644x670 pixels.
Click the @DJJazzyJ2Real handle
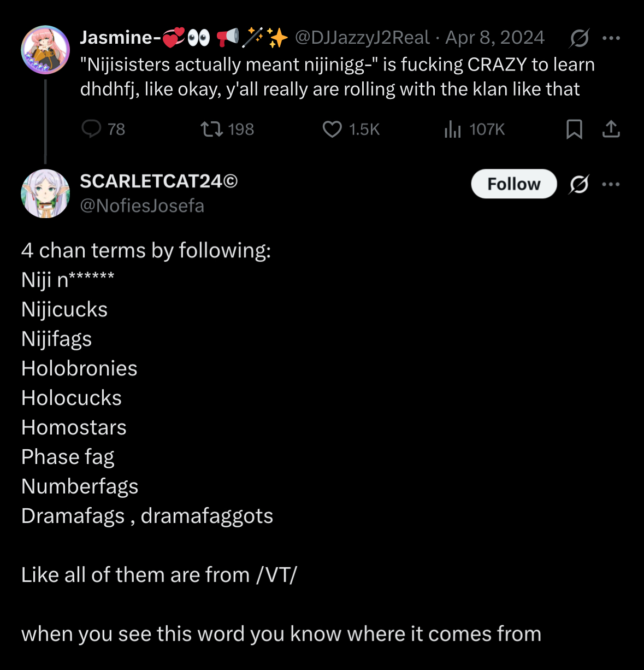362,37
